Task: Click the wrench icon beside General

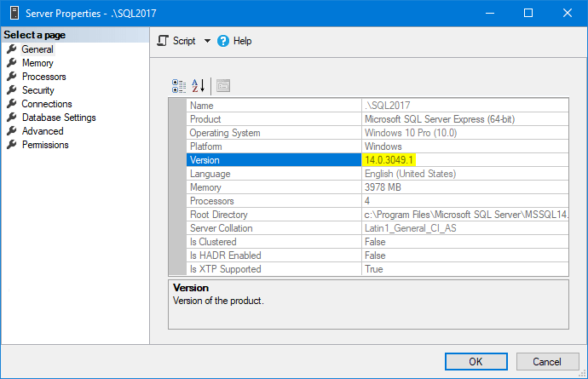Action: tap(12, 49)
